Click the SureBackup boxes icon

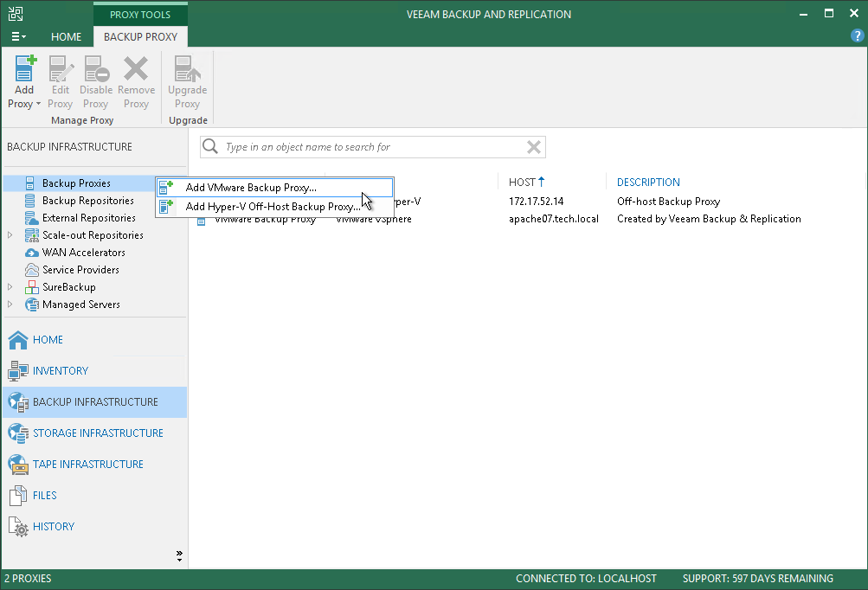[x=31, y=287]
